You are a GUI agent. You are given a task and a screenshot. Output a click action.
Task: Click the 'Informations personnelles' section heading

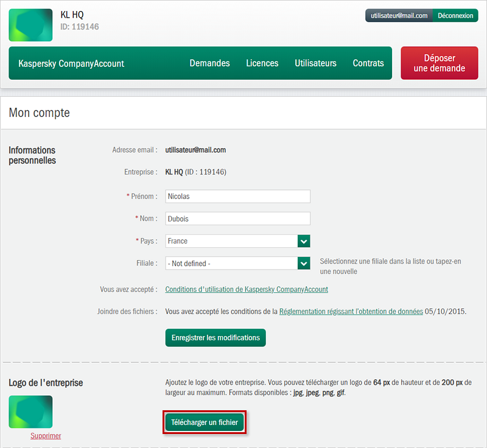32,155
